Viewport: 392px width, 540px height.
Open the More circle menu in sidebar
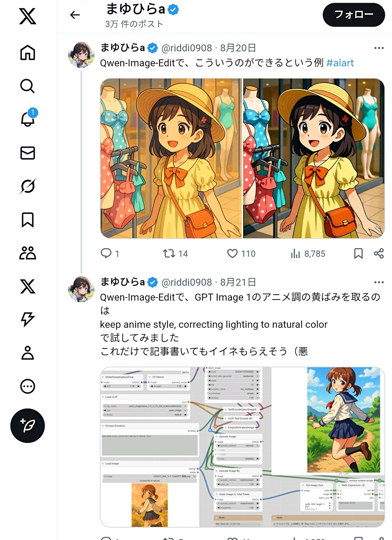click(27, 386)
